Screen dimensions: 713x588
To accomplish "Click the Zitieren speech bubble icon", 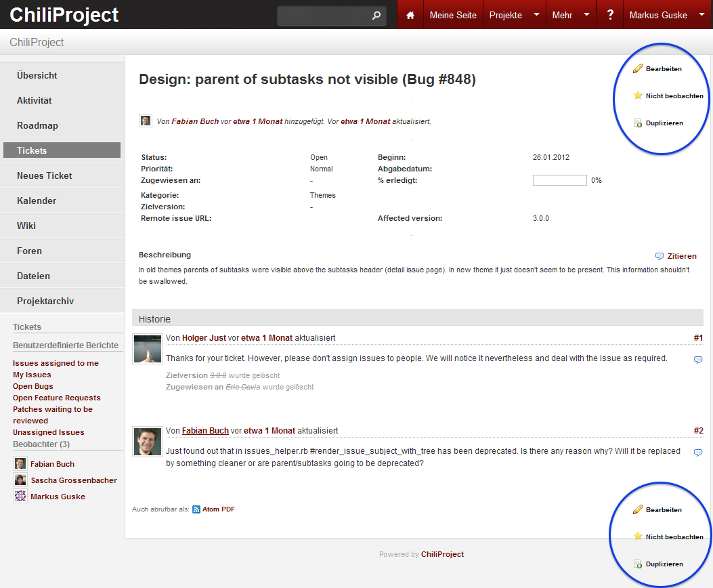I will click(660, 256).
